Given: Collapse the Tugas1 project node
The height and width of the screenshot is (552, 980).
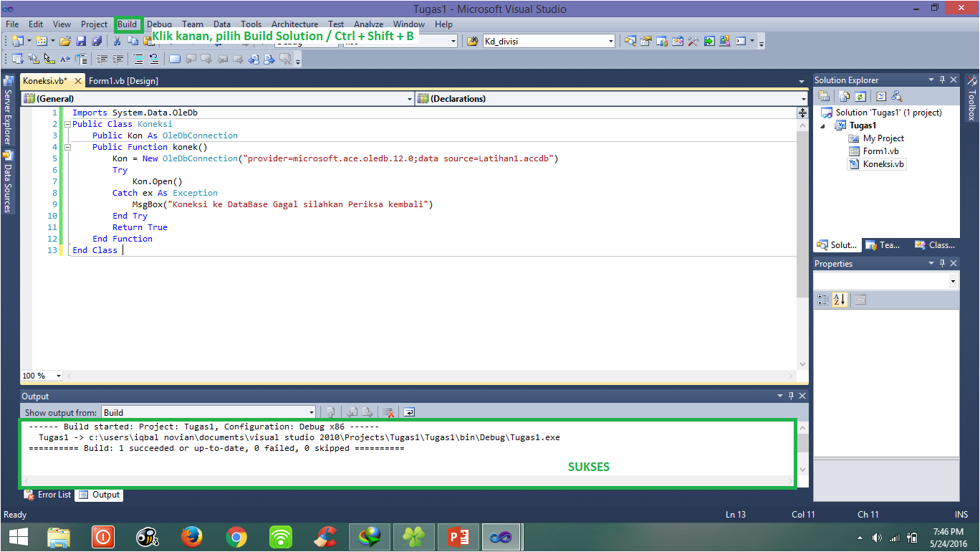Looking at the screenshot, I should (821, 125).
